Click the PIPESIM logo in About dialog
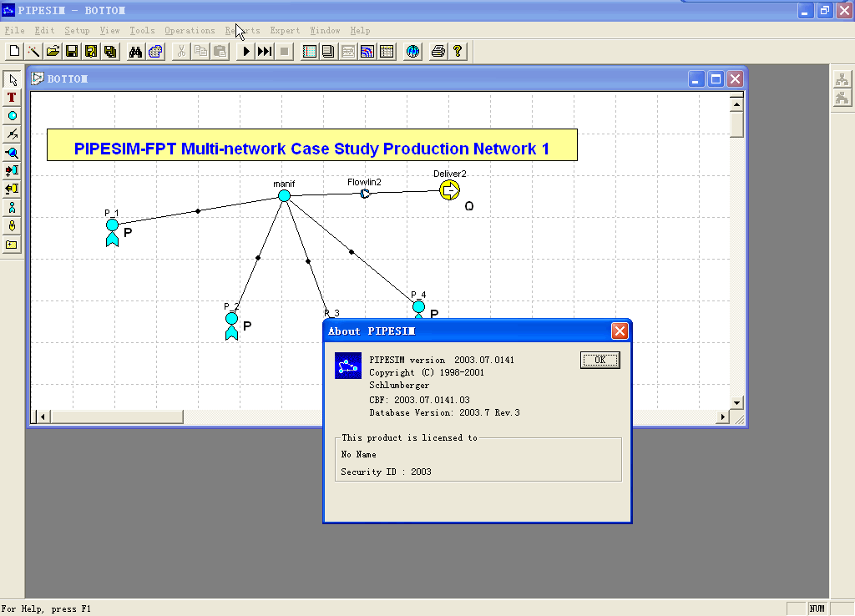The width and height of the screenshot is (855, 616). coord(348,366)
